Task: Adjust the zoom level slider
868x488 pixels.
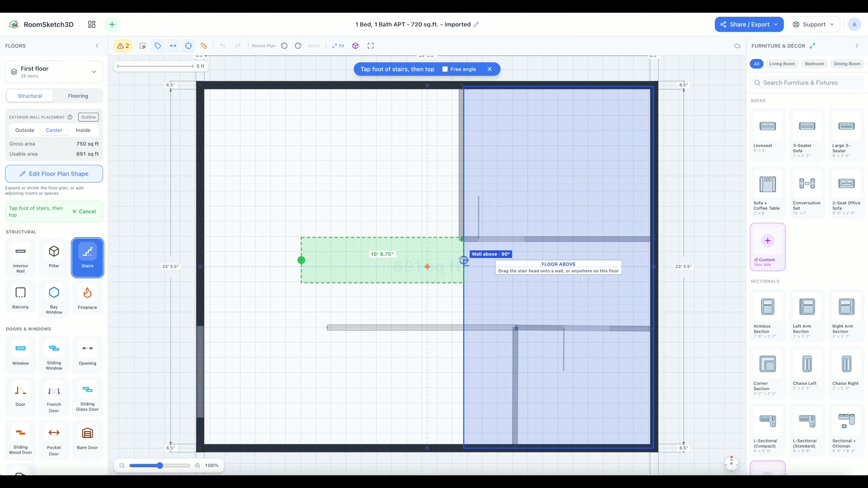Action: 160,465
